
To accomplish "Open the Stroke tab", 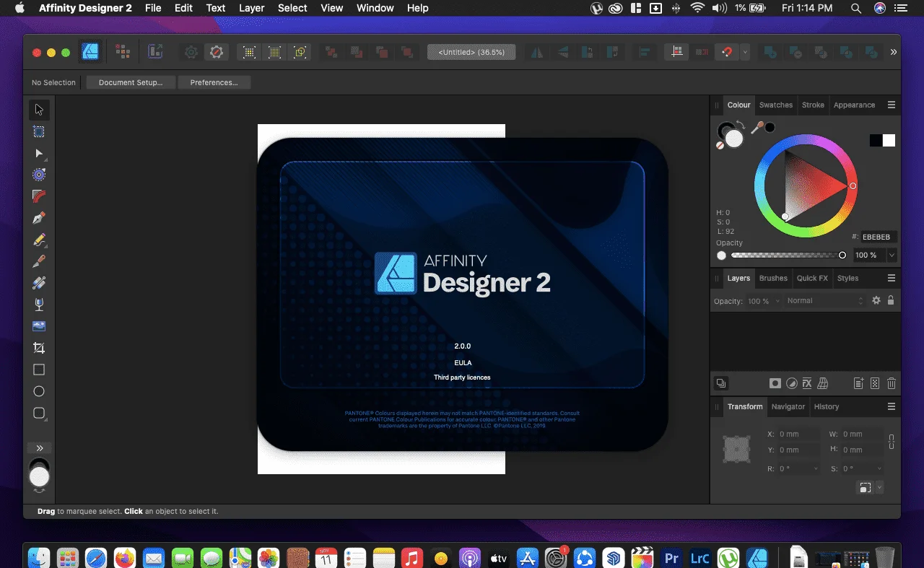I will tap(813, 105).
